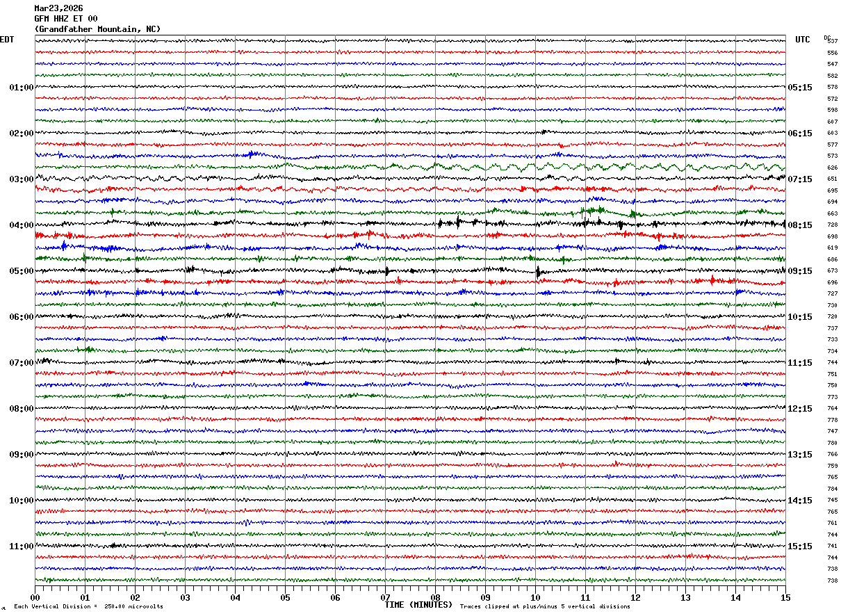
Task: Click the 08:15 UTC time label
Action: [800, 225]
